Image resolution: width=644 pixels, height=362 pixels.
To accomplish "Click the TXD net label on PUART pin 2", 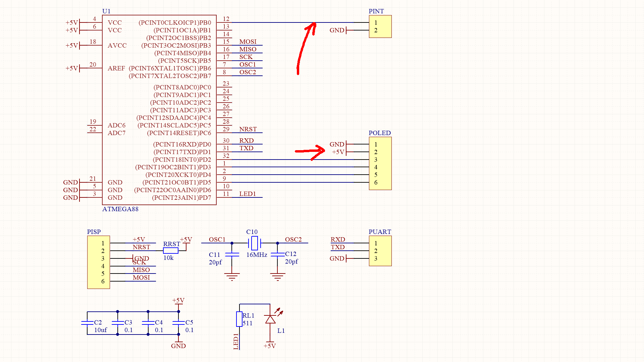I will pos(338,247).
